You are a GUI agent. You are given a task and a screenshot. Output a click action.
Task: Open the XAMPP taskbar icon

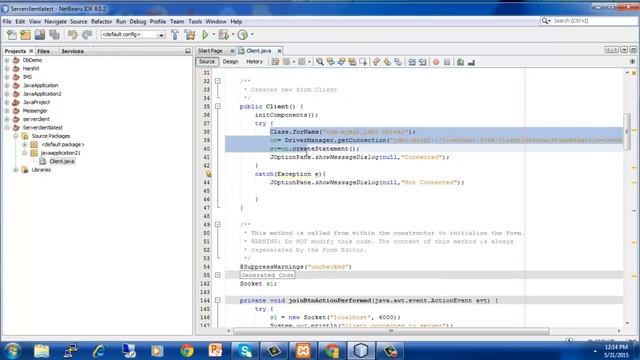click(x=303, y=351)
